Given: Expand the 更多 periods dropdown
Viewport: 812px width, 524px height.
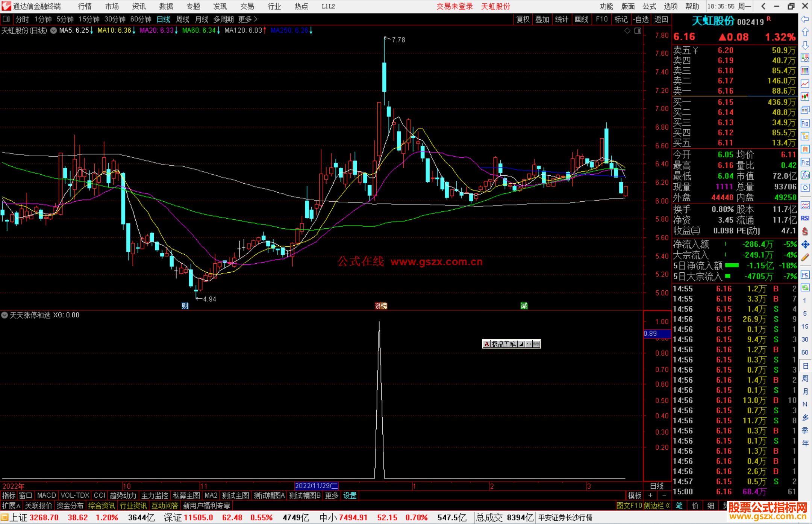Looking at the screenshot, I should point(247,19).
